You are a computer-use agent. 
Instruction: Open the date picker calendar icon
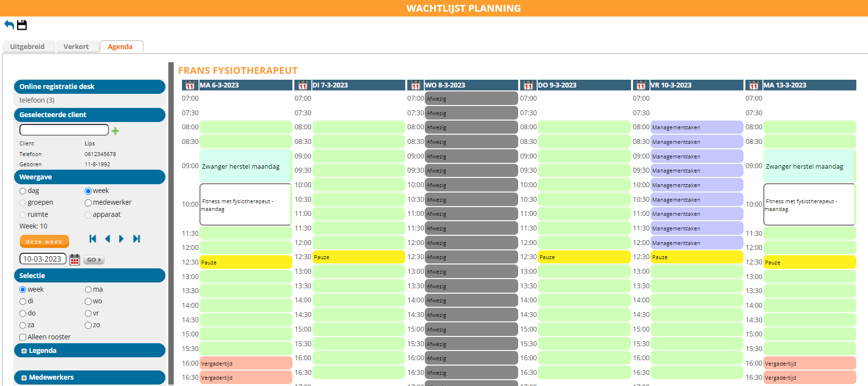pos(74,260)
